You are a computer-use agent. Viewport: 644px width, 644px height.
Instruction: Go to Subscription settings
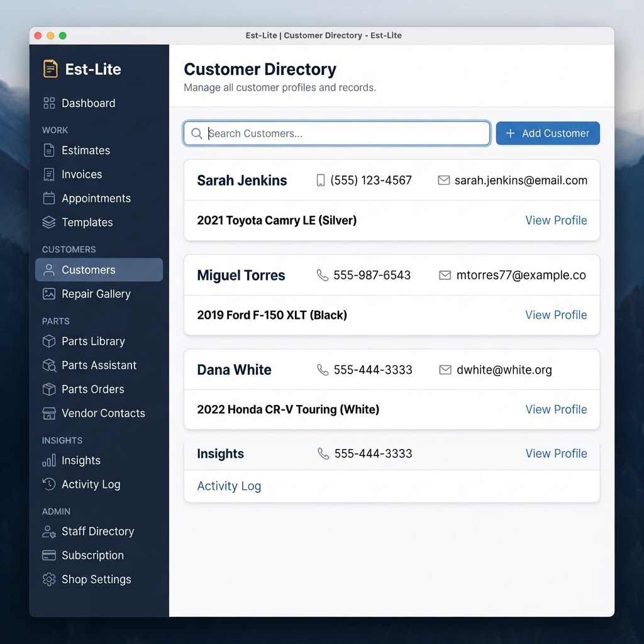pos(99,555)
